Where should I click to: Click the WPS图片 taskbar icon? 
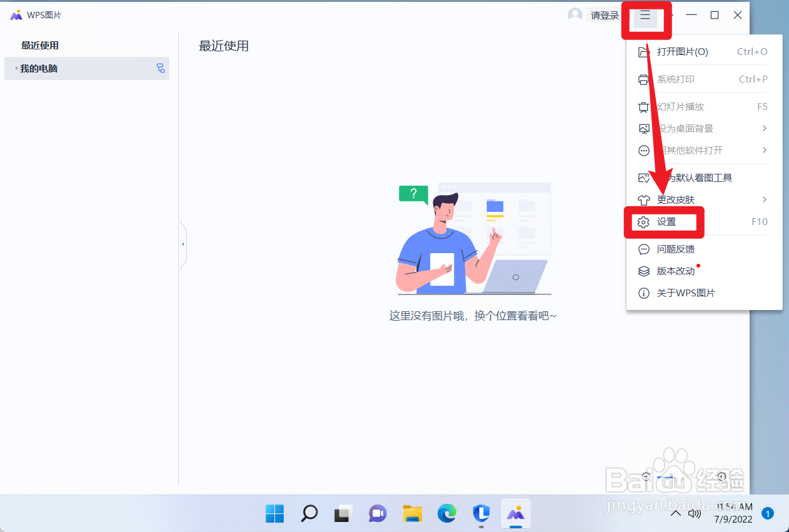pos(515,513)
